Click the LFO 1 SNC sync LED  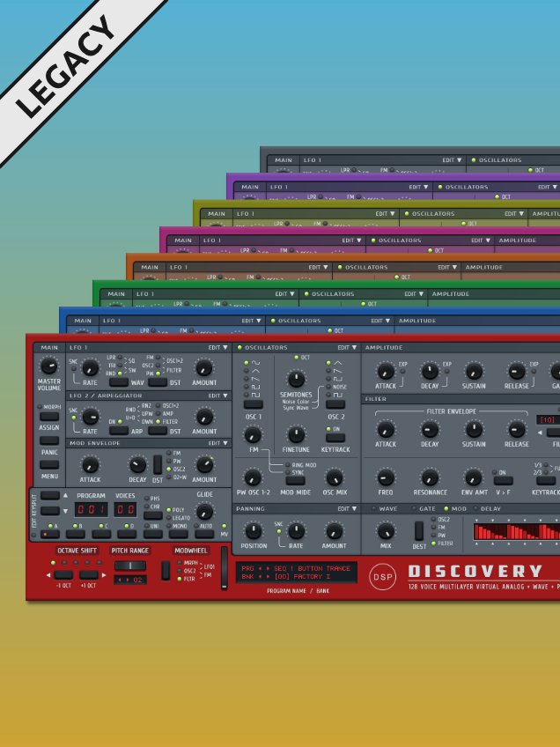[73, 369]
